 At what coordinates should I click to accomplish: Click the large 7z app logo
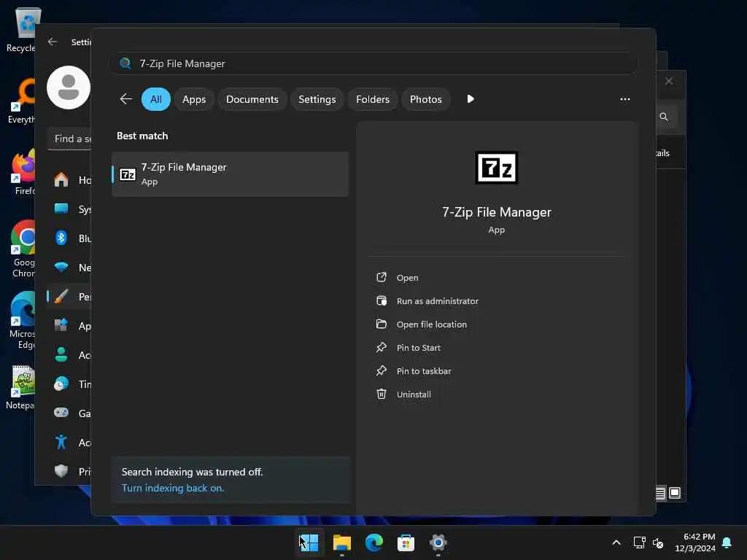496,168
